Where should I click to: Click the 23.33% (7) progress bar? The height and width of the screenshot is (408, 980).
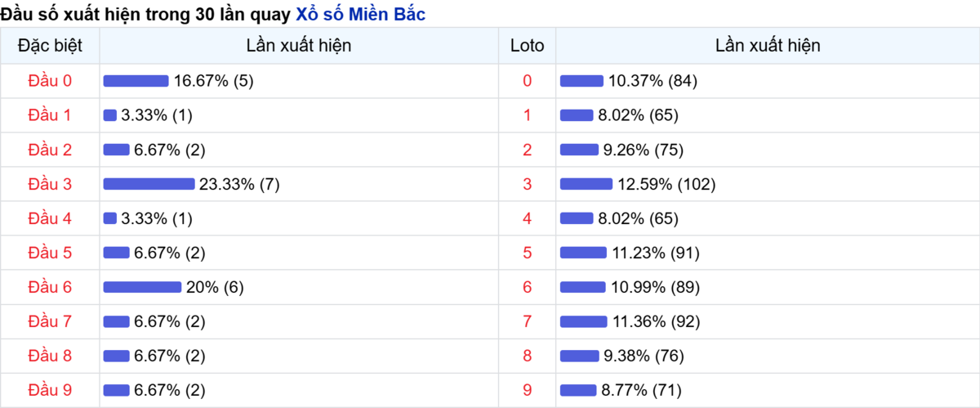pos(149,184)
